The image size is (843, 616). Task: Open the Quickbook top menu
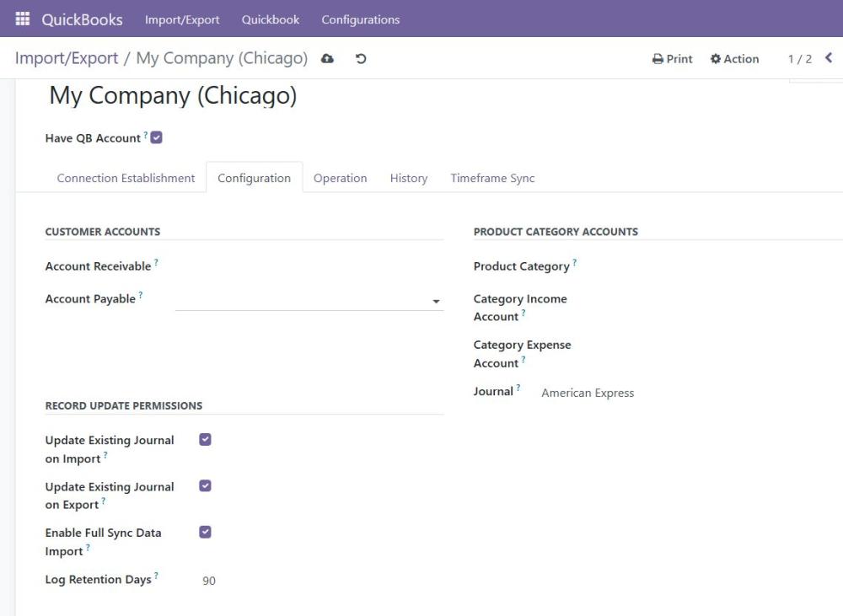[x=271, y=19]
